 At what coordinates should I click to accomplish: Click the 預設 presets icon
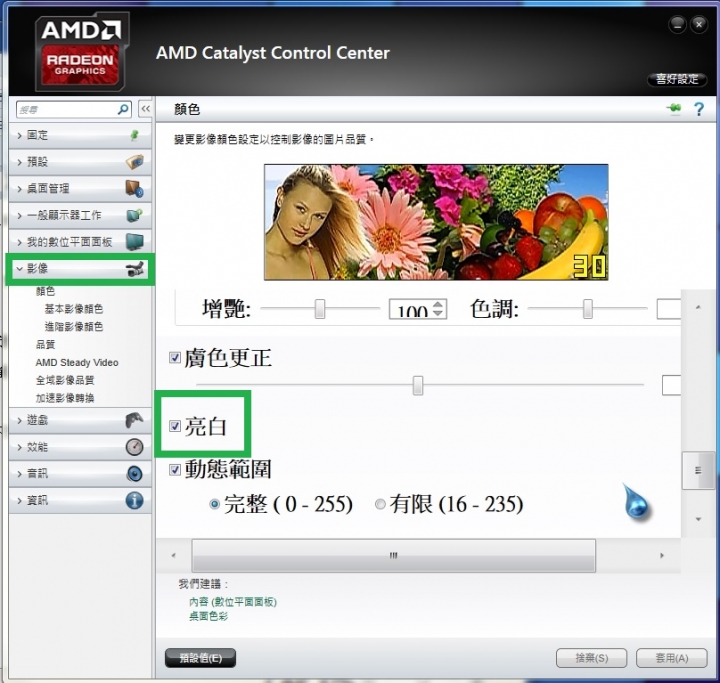point(135,162)
